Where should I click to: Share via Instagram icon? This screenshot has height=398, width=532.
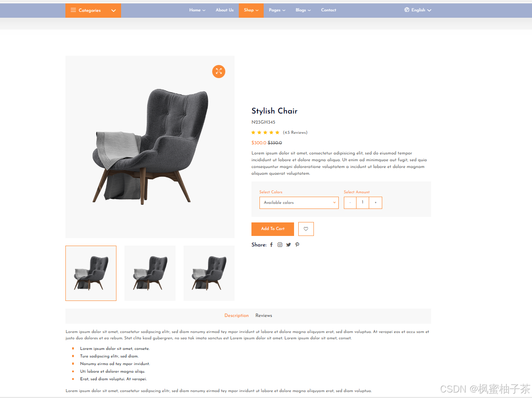[280, 245]
